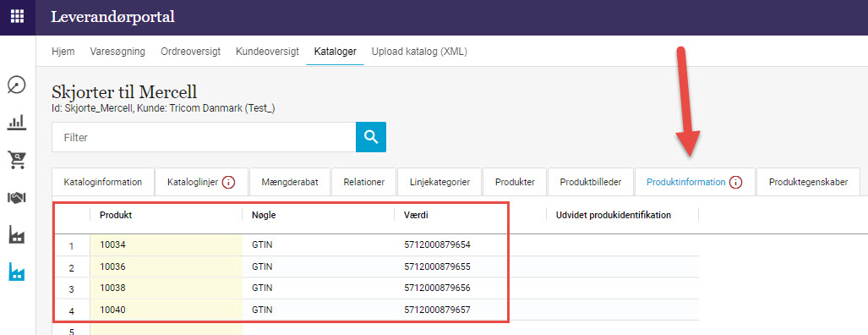Select the Mængderabat tab

click(290, 182)
